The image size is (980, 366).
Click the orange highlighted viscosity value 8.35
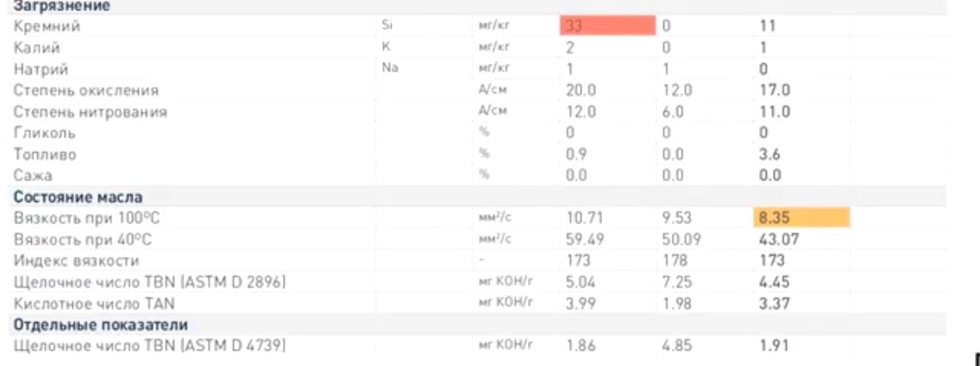[x=801, y=218]
